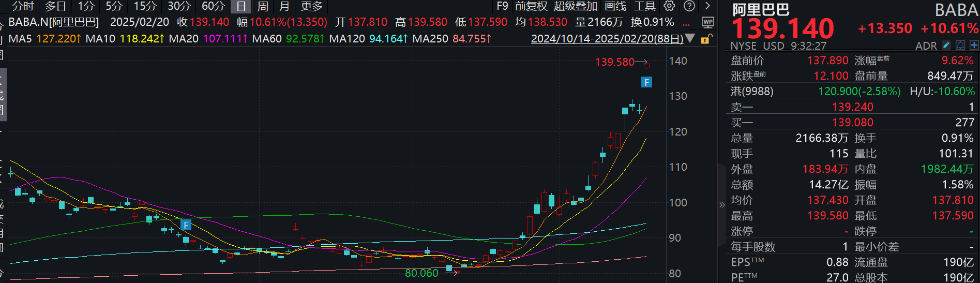The width and height of the screenshot is (980, 283).
Task: Click the pencil note icon beside ADR
Action: click(946, 46)
